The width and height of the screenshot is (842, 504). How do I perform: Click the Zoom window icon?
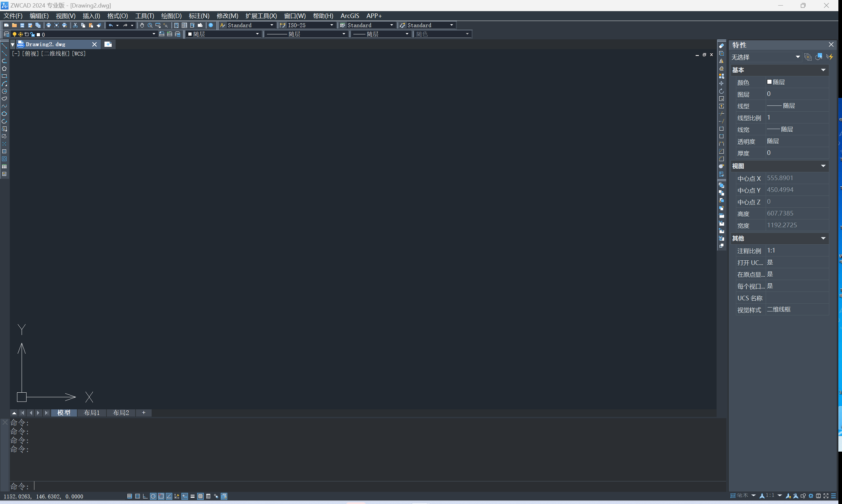click(x=158, y=25)
